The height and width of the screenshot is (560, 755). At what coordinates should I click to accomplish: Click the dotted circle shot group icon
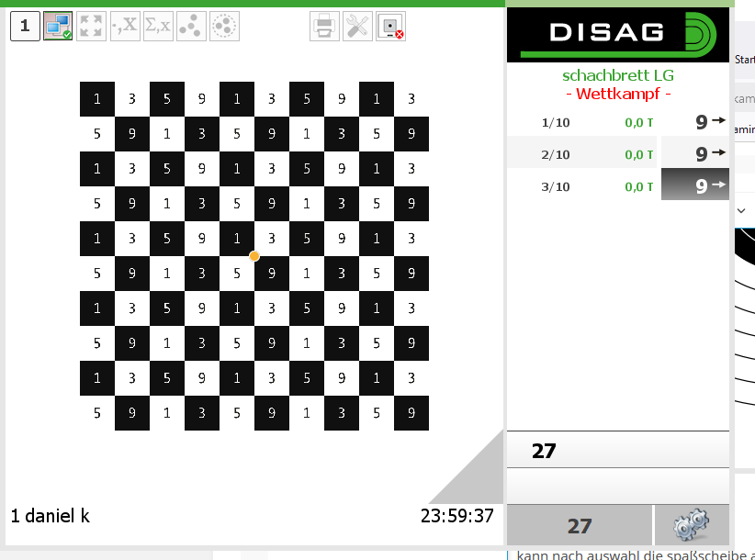pyautogui.click(x=224, y=27)
